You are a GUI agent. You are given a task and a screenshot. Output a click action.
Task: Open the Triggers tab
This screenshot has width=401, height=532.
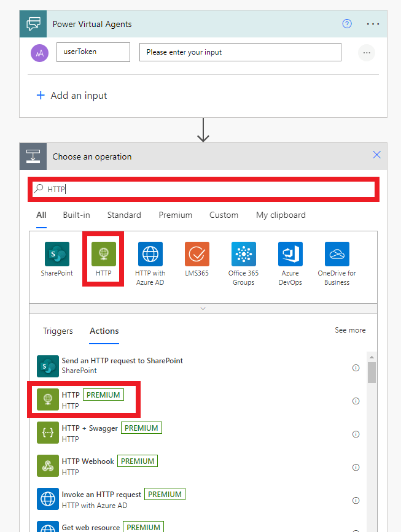coord(58,331)
